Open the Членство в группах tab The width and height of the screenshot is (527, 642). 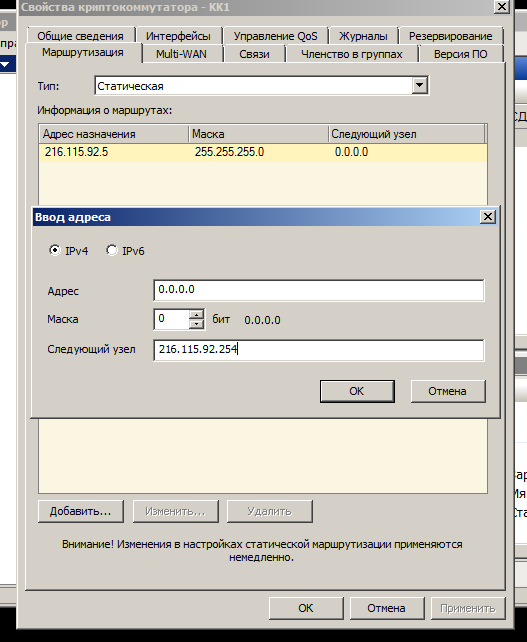coord(352,54)
